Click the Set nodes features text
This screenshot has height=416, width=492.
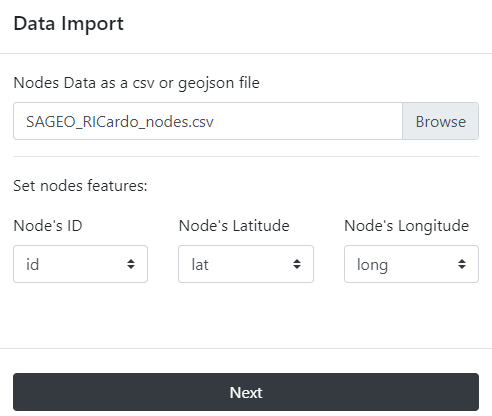(x=80, y=186)
